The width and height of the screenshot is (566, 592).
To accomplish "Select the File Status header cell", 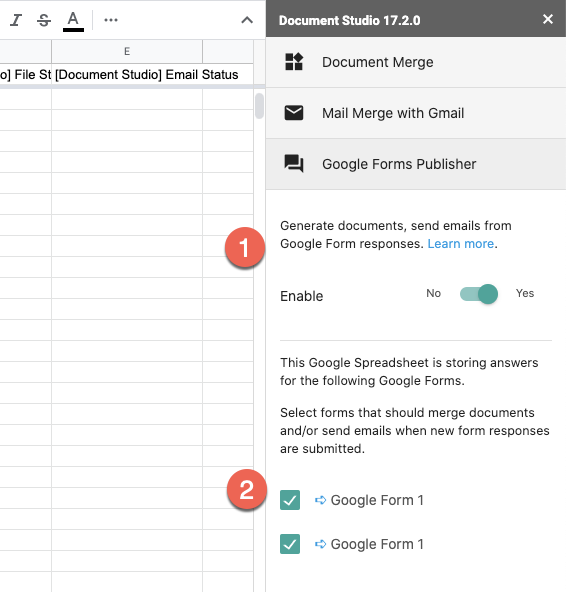I will pyautogui.click(x=25, y=74).
